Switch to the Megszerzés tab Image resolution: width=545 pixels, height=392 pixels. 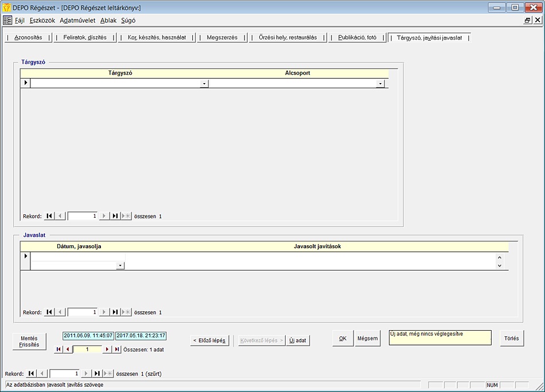[x=221, y=37]
